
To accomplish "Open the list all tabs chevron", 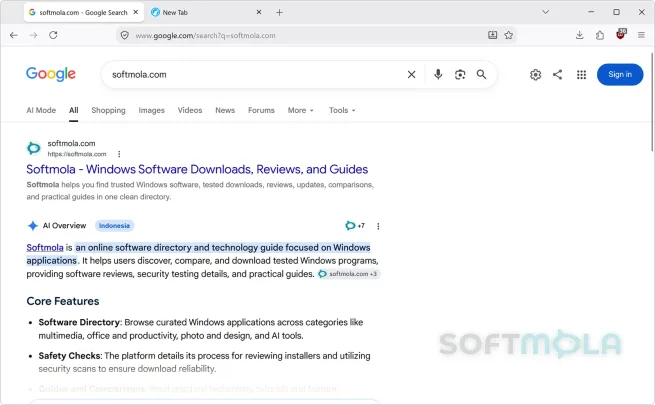I will pos(546,12).
